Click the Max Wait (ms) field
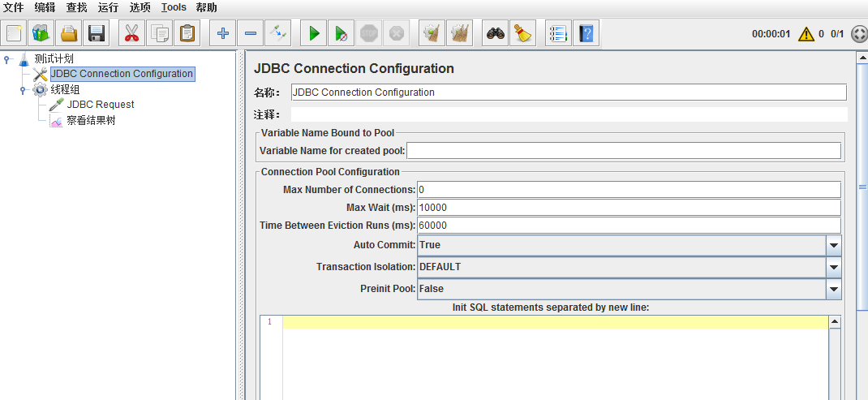This screenshot has height=400, width=868. pyautogui.click(x=629, y=208)
